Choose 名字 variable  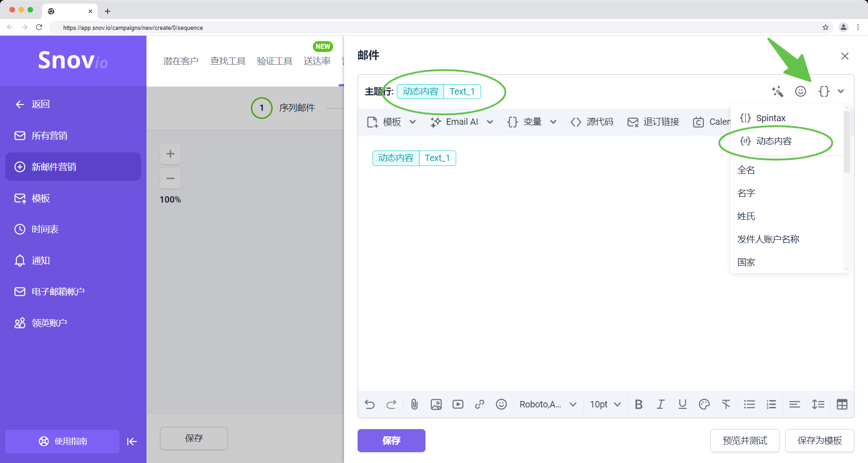coord(787,193)
